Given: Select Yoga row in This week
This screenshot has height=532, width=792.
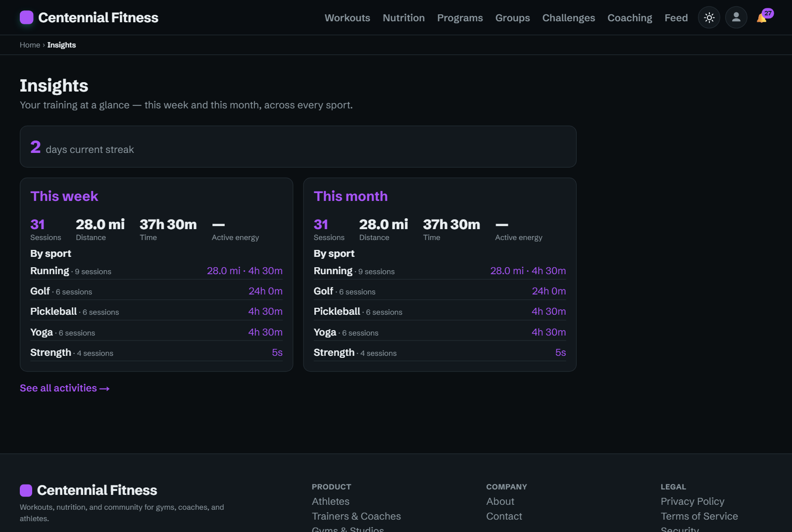Looking at the screenshot, I should [156, 332].
